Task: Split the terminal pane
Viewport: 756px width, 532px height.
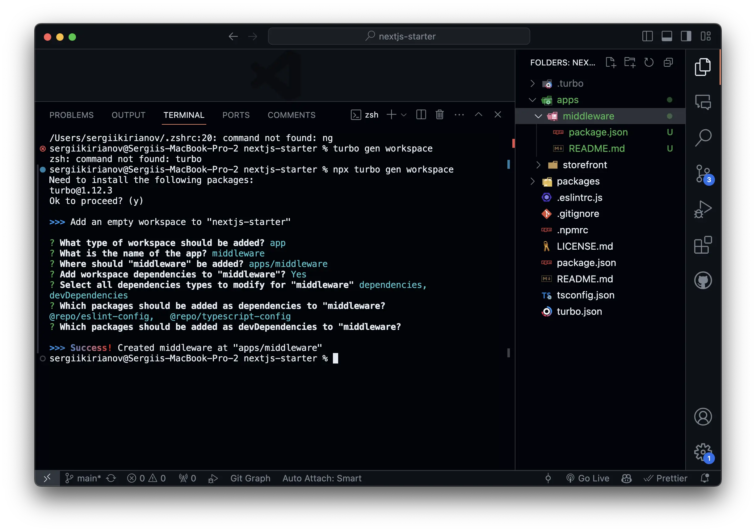Action: [x=421, y=114]
